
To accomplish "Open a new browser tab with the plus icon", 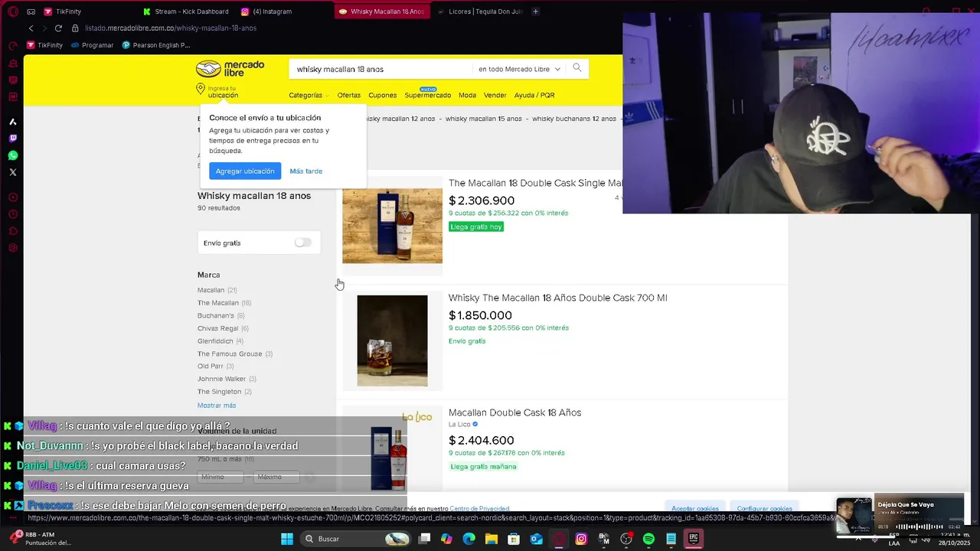I will [535, 11].
